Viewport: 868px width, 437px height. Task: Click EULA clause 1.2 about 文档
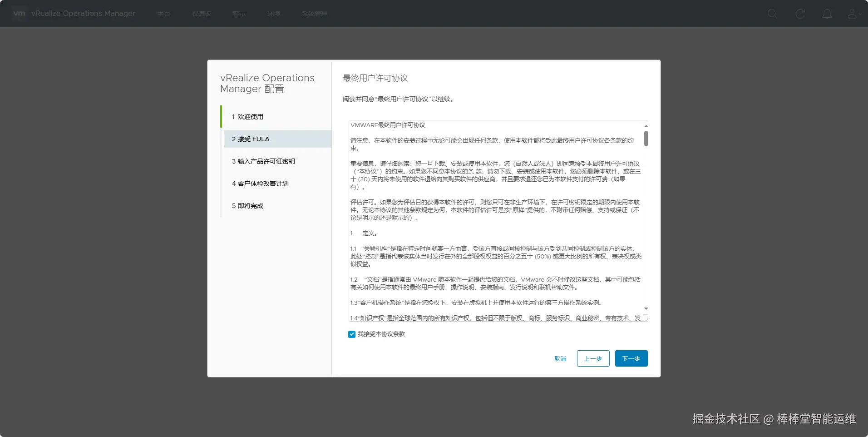495,283
